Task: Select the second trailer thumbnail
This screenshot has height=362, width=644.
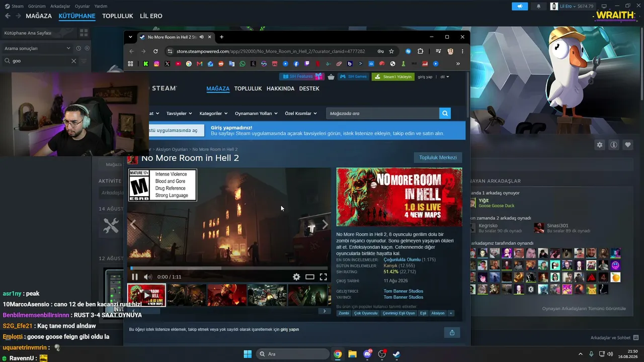Action: (x=187, y=295)
